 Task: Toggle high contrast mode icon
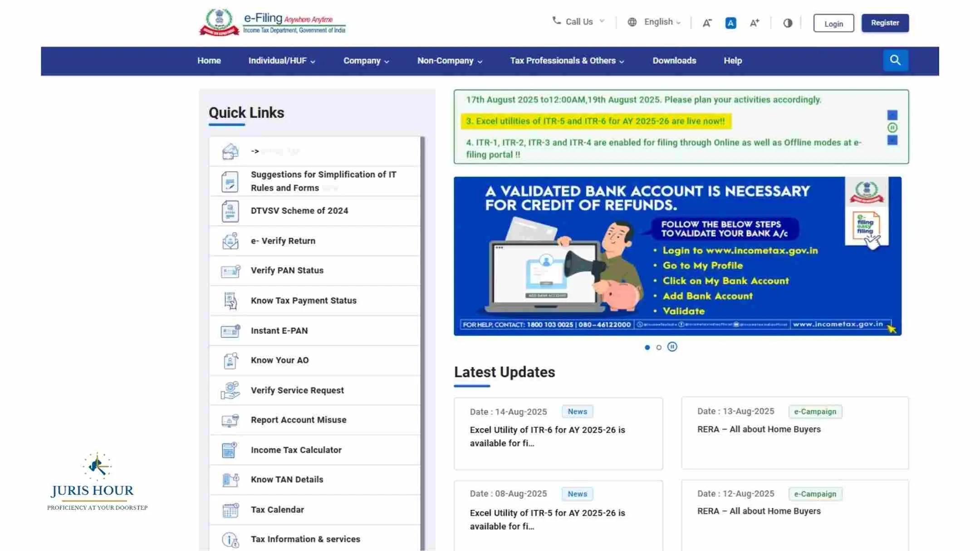tap(788, 23)
